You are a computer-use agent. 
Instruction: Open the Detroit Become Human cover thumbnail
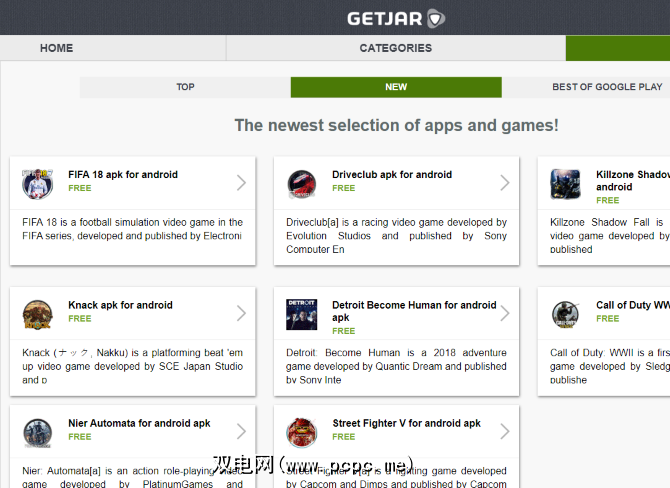point(302,315)
